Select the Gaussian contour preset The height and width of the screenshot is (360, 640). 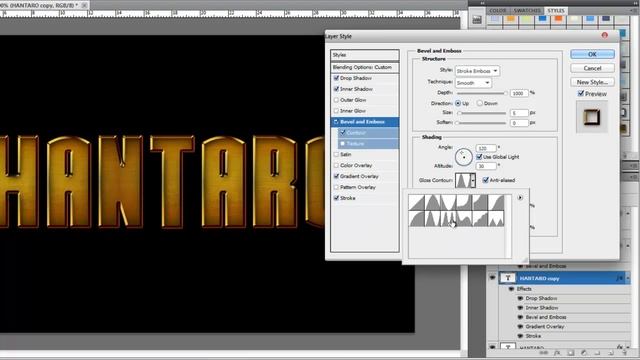pos(496,202)
